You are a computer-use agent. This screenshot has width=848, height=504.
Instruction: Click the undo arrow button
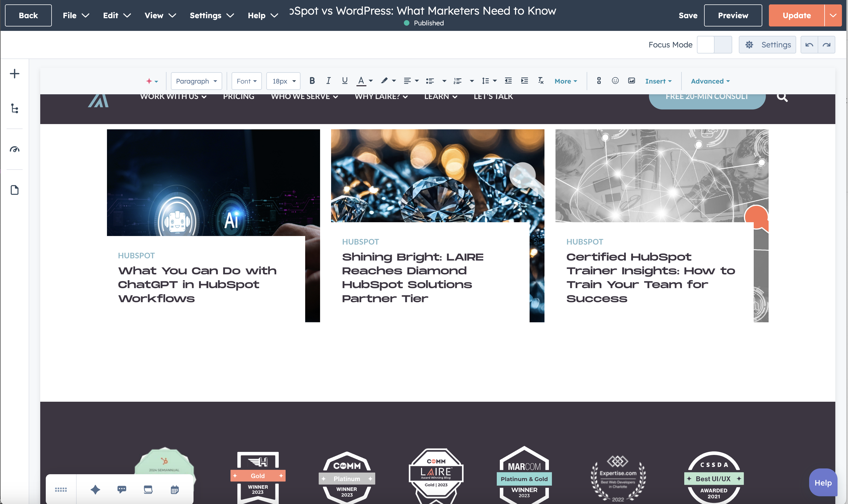[809, 45]
